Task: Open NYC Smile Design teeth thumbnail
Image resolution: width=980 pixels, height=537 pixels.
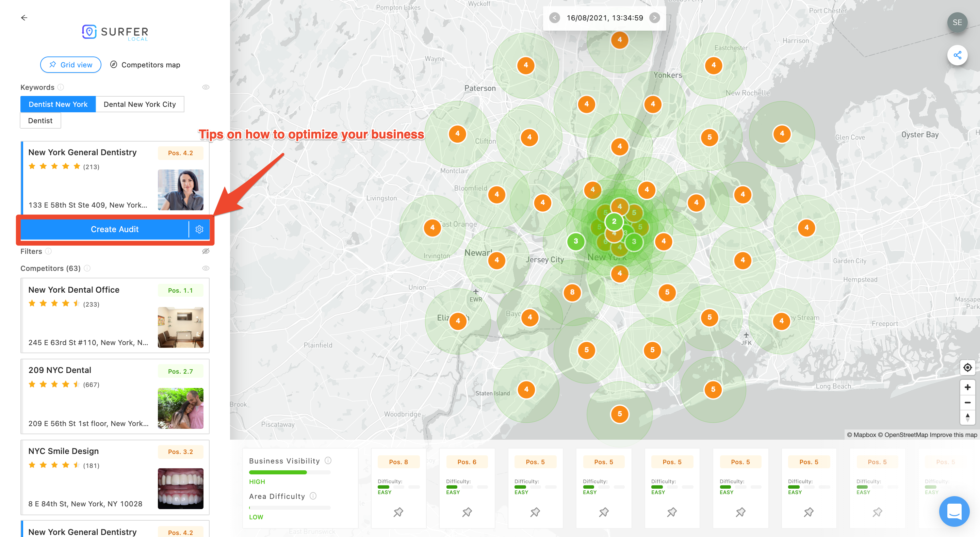Action: point(180,488)
